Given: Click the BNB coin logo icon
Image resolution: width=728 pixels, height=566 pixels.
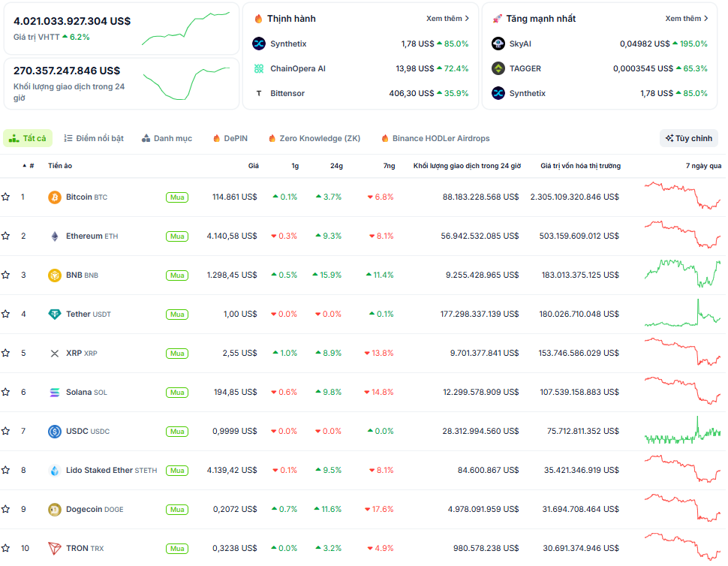Looking at the screenshot, I should click(54, 275).
